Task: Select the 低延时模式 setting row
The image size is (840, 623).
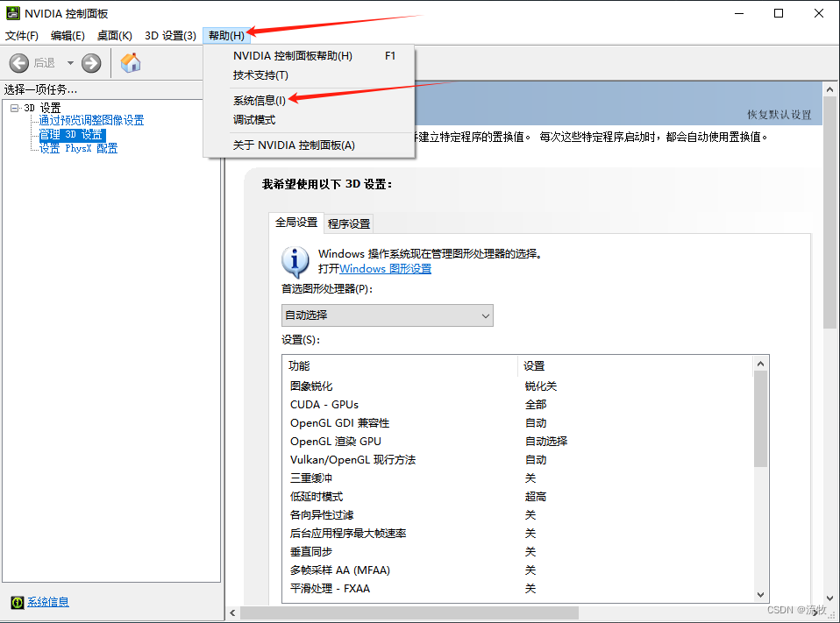Action: pyautogui.click(x=517, y=496)
